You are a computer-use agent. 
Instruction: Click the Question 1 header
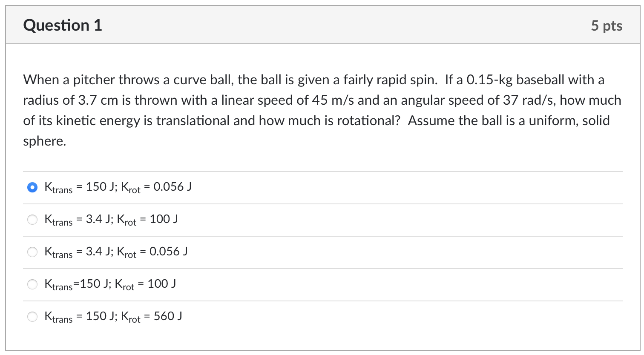click(x=62, y=25)
